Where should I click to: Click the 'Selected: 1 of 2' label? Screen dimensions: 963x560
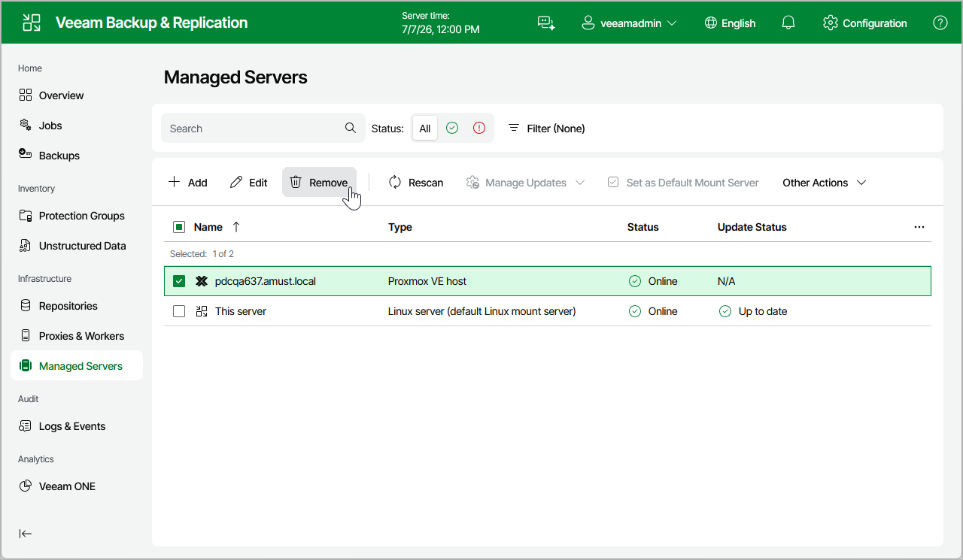click(202, 254)
